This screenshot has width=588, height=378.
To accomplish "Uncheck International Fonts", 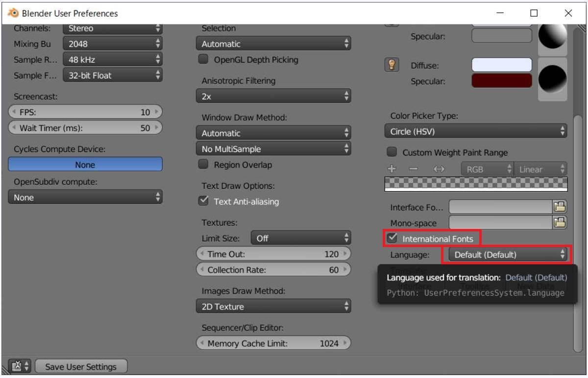I will point(392,238).
